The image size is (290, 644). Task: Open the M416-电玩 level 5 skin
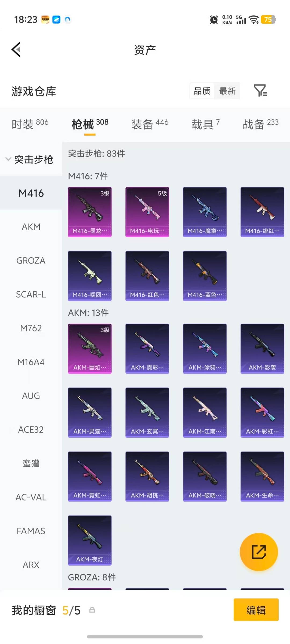[x=147, y=212]
